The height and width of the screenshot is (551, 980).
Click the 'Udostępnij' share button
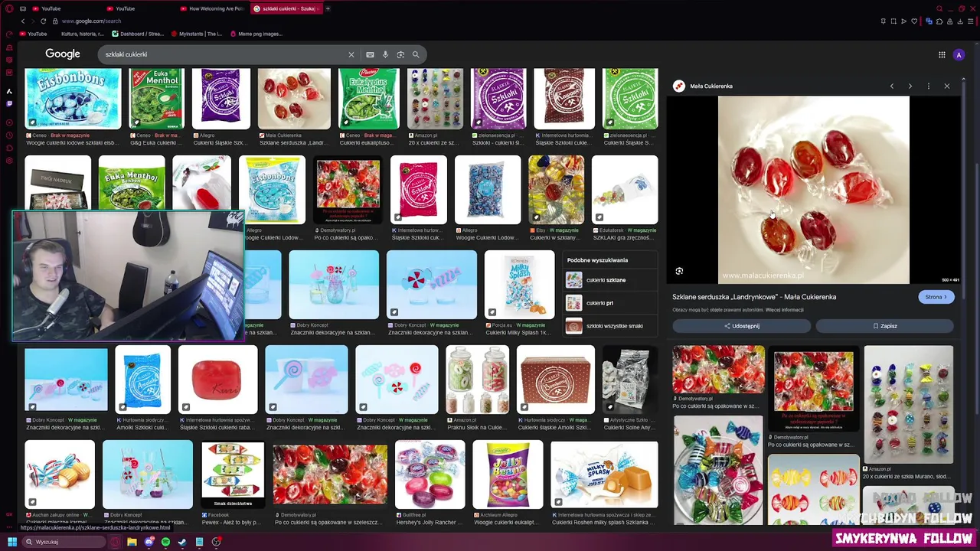tap(742, 326)
